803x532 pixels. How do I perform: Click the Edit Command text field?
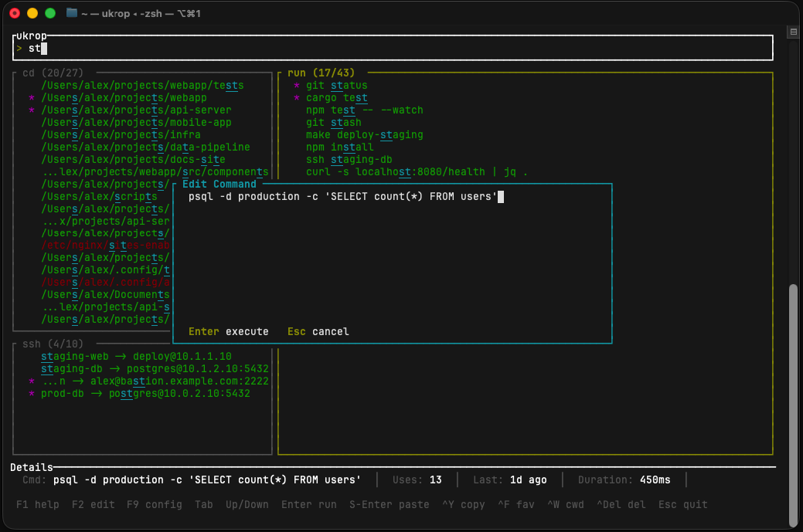point(393,196)
